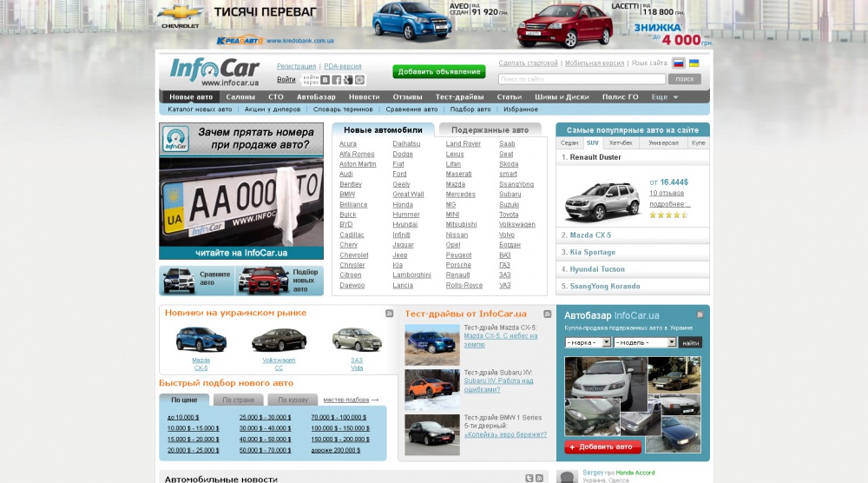
Task: Click license plate article banner image
Action: tap(241, 191)
